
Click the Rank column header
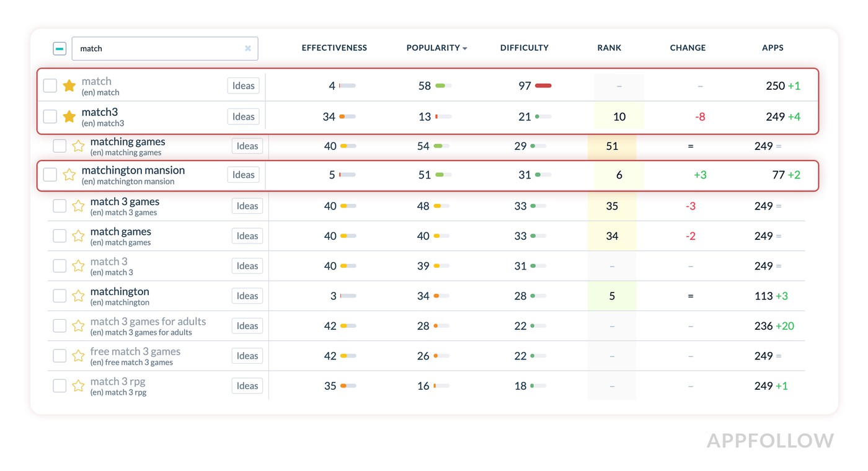tap(609, 48)
